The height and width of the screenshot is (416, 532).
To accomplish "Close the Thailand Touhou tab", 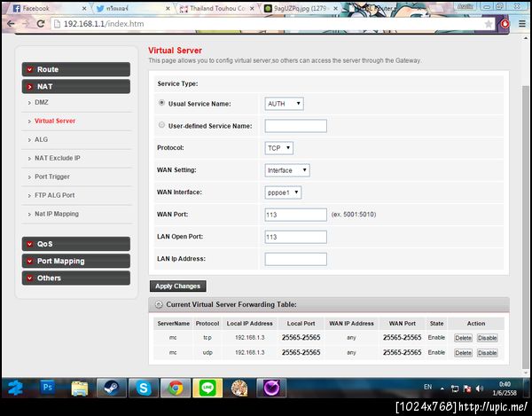I will [x=252, y=9].
